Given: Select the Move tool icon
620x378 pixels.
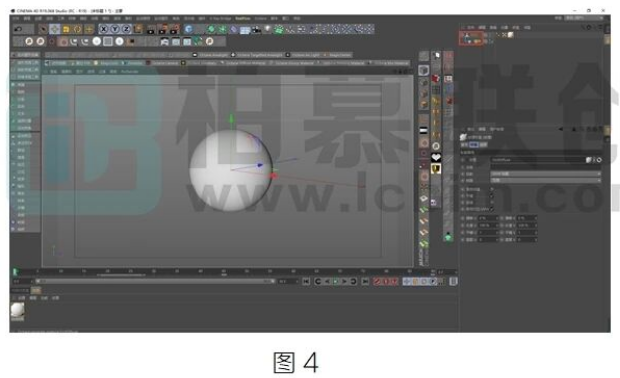Looking at the screenshot, I should (55, 29).
